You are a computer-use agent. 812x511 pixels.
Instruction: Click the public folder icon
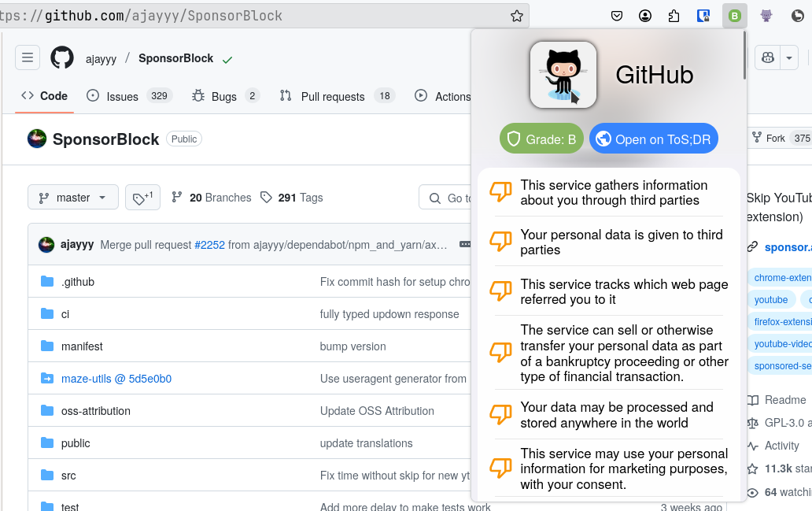[x=47, y=442]
